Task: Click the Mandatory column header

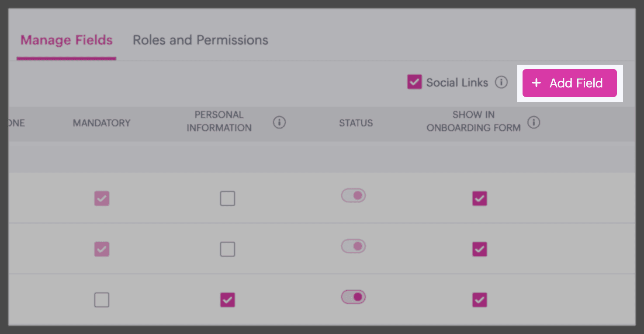Action: [101, 123]
